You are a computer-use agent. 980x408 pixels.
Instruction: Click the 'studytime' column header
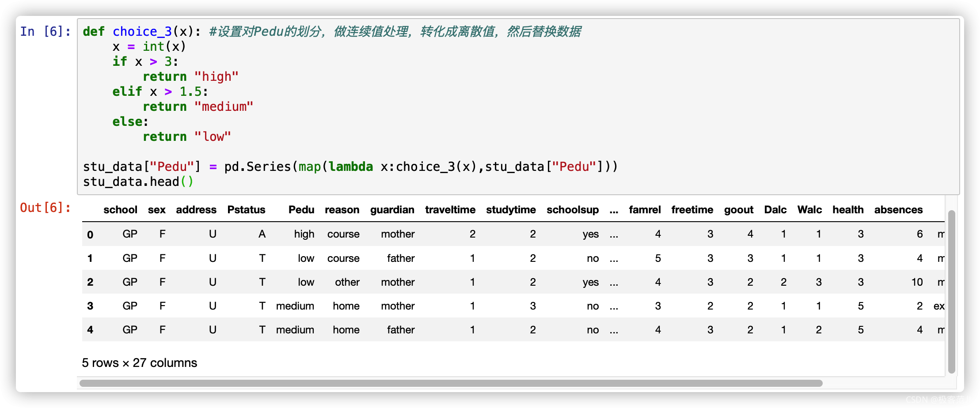(x=511, y=210)
